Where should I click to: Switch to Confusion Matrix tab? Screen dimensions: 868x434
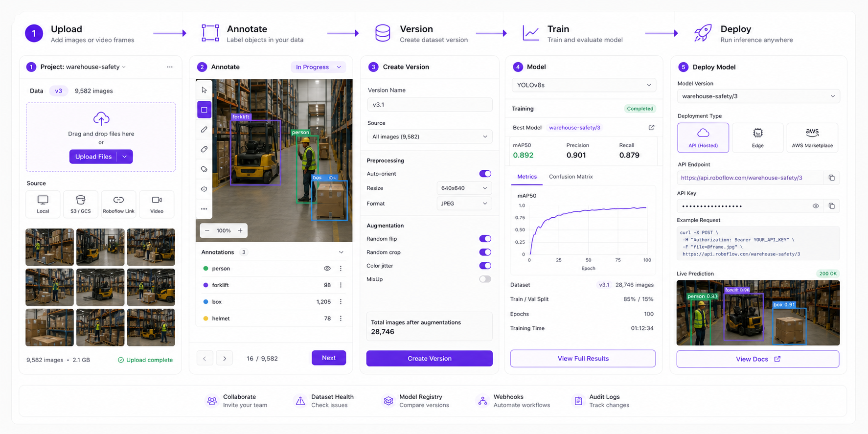571,177
